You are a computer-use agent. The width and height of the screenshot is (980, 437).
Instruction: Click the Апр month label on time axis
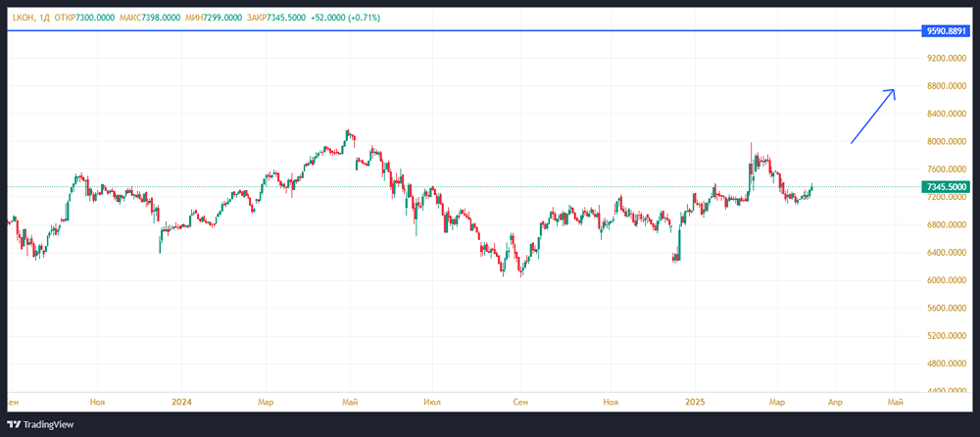(835, 402)
